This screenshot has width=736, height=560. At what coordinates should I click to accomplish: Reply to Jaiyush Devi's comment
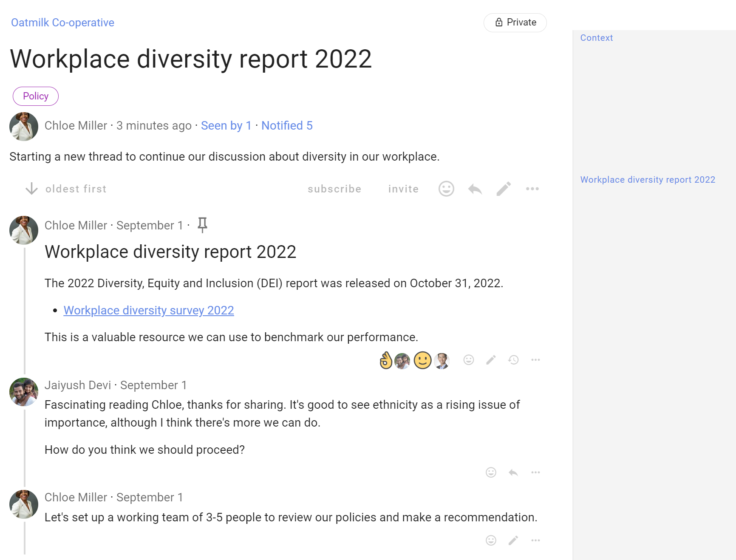(x=513, y=472)
